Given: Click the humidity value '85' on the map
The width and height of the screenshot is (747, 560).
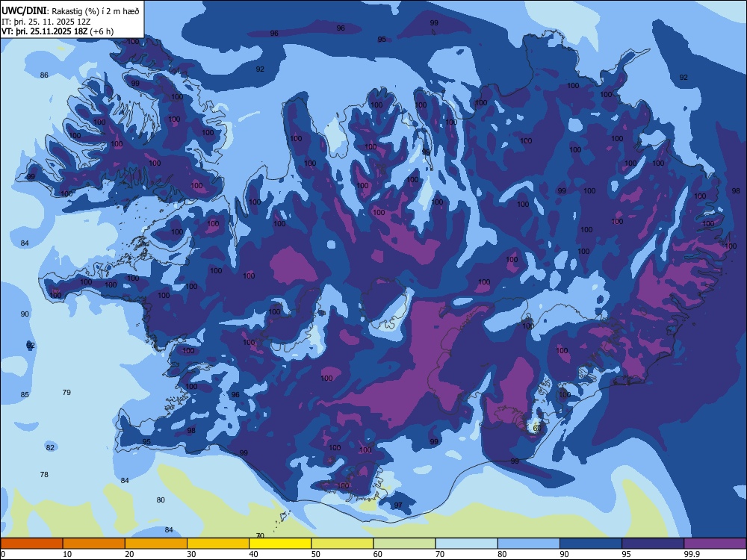Looking at the screenshot, I should pyautogui.click(x=25, y=395).
